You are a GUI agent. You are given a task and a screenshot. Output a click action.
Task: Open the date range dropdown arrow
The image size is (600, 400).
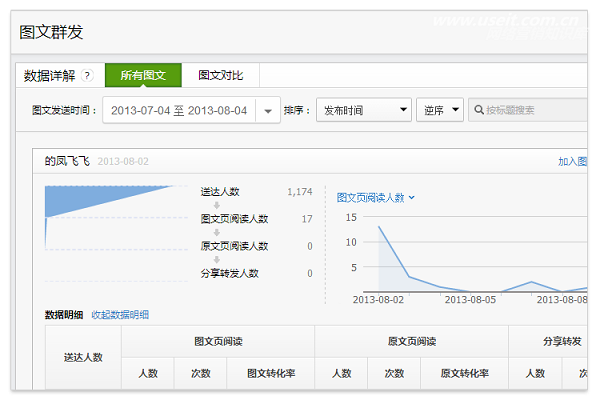point(268,111)
